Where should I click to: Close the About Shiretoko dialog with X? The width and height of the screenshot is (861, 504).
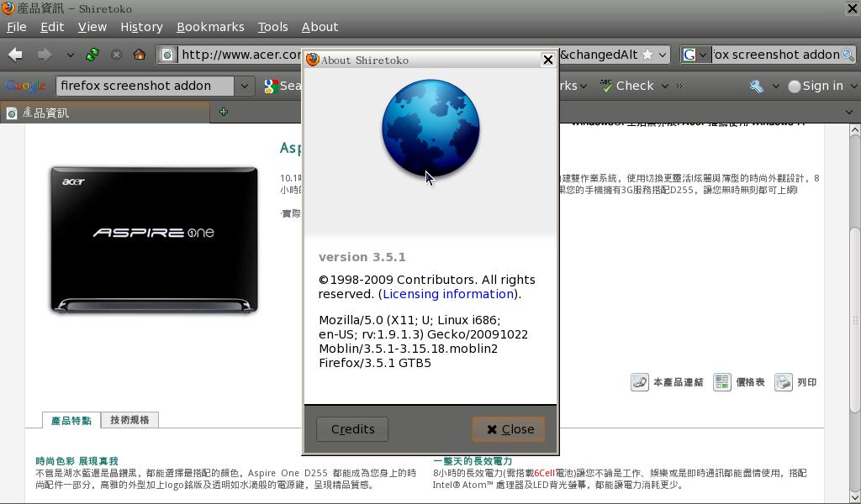click(547, 60)
